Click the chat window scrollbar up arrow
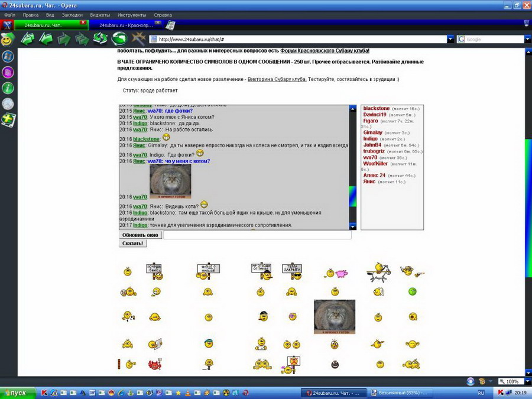 click(x=352, y=109)
